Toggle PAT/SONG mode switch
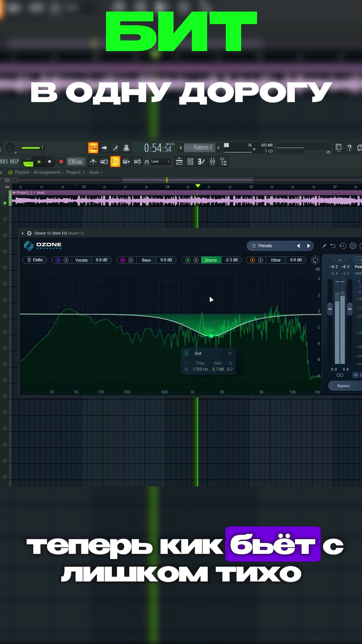This screenshot has height=644, width=362. 28,162
